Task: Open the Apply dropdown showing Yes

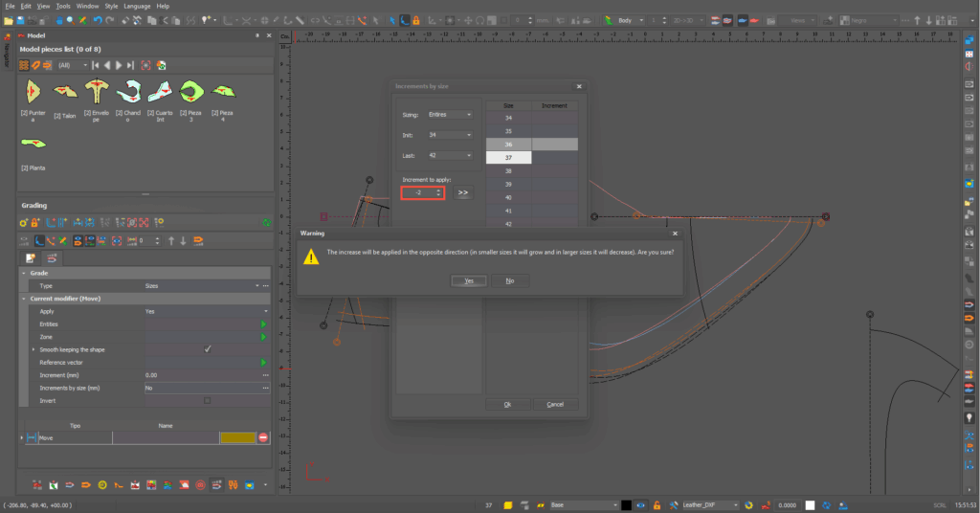Action: pos(265,311)
